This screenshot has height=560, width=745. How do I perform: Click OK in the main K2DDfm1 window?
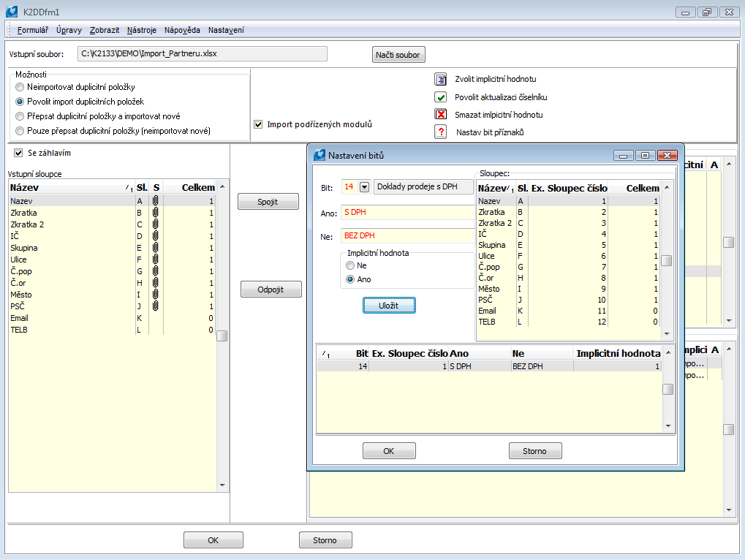[x=213, y=540]
